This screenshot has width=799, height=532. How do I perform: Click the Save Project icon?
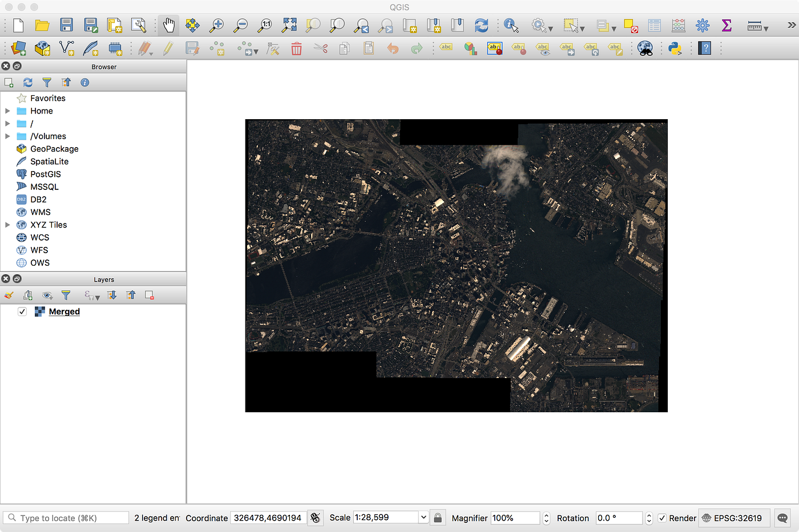67,25
